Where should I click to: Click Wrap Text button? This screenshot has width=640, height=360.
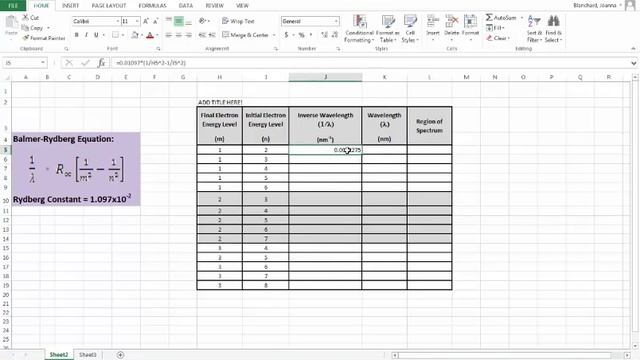pyautogui.click(x=238, y=21)
